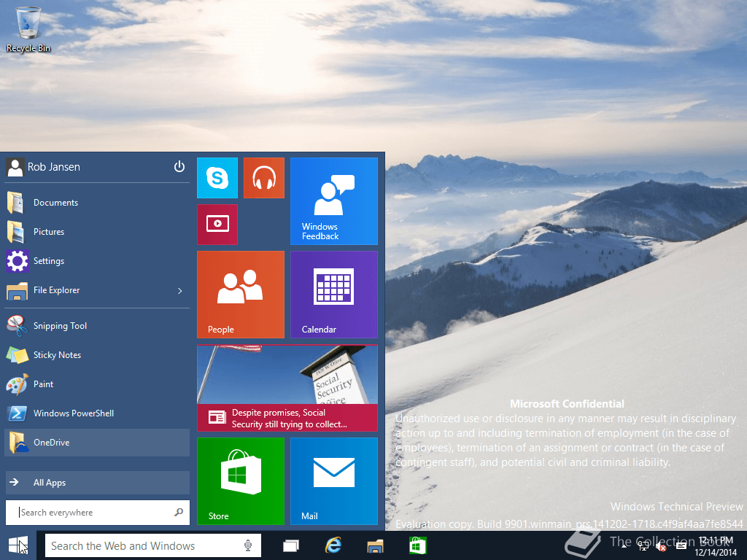Show All Apps in the Start menu
Viewport: 747px width, 560px height.
97,483
